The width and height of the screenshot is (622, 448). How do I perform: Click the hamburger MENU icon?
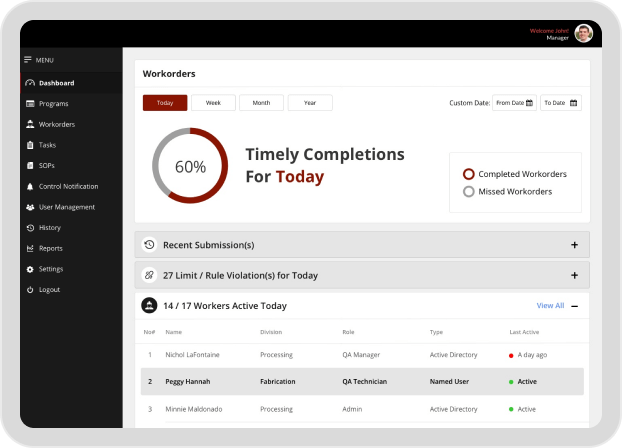28,60
